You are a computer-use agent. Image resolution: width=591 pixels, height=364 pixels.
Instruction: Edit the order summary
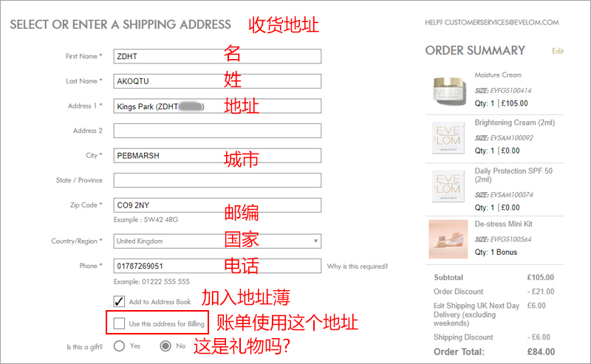click(558, 51)
